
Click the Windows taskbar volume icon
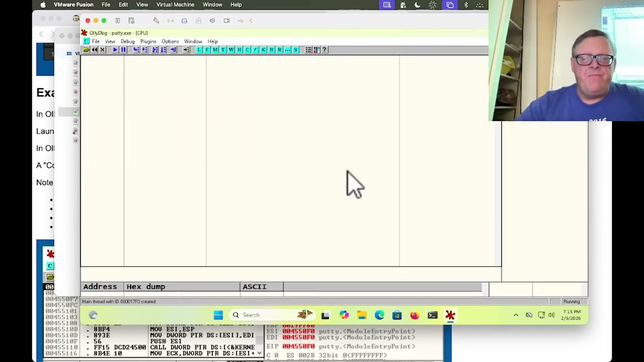click(551, 315)
